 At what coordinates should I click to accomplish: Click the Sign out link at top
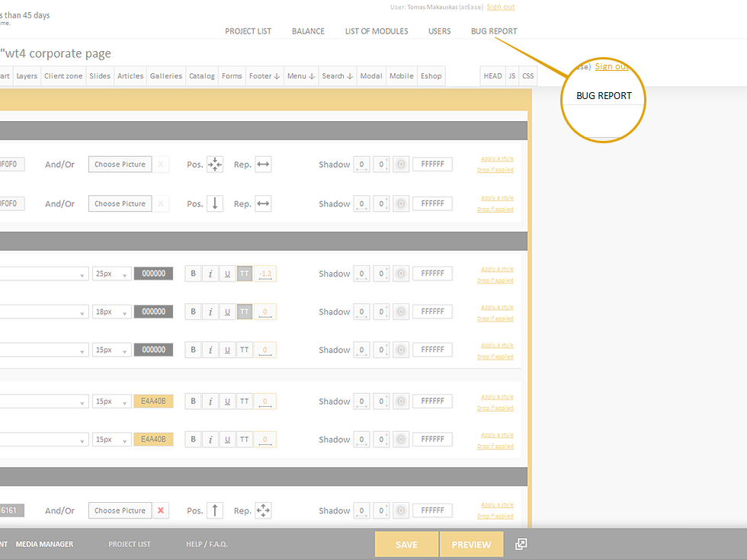click(500, 7)
